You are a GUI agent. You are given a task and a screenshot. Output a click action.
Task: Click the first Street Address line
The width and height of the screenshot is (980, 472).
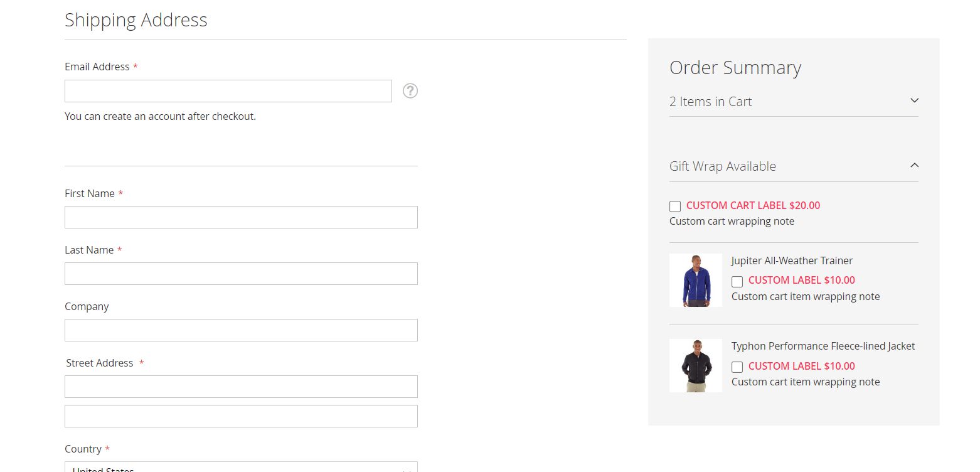tap(241, 387)
